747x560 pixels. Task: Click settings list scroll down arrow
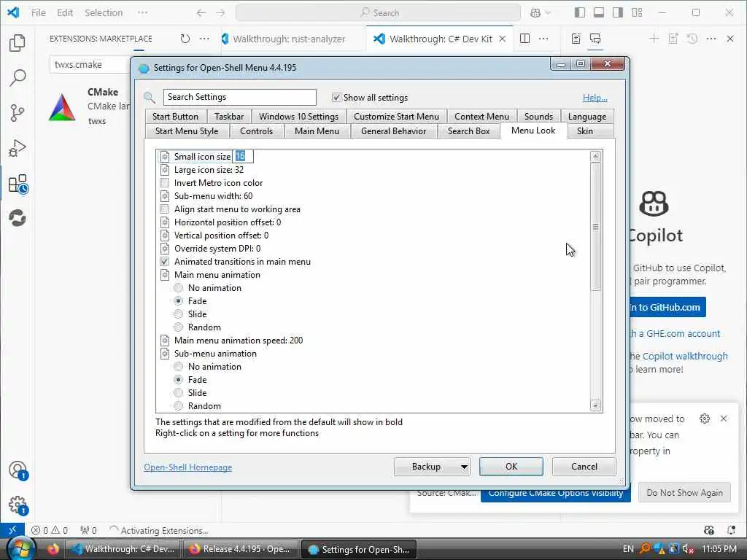(x=595, y=405)
